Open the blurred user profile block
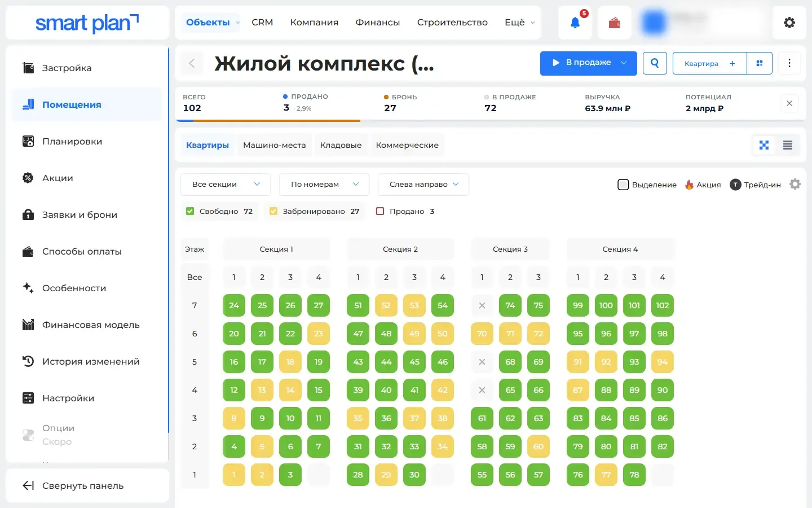812x508 pixels. [x=701, y=23]
